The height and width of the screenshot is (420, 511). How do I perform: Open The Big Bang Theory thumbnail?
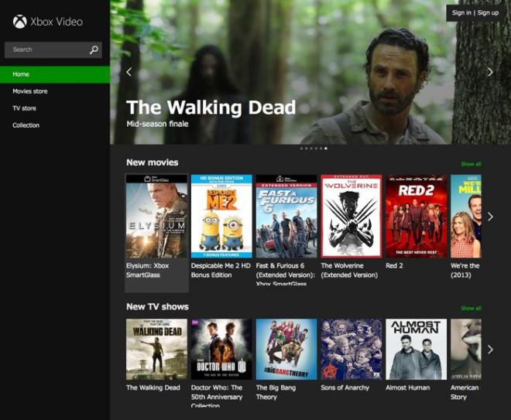[x=286, y=350]
